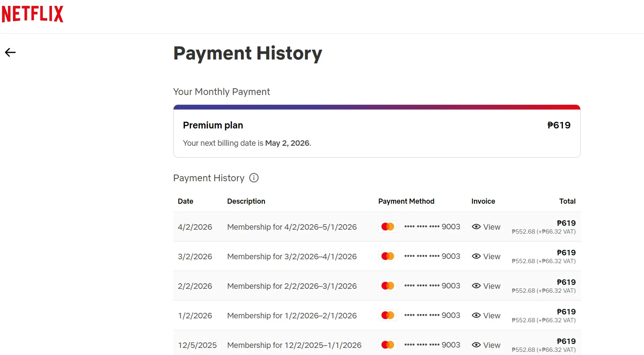Click 'Membership for 12/2/2025–1/1/2026' description
The width and height of the screenshot is (644, 355).
click(294, 345)
